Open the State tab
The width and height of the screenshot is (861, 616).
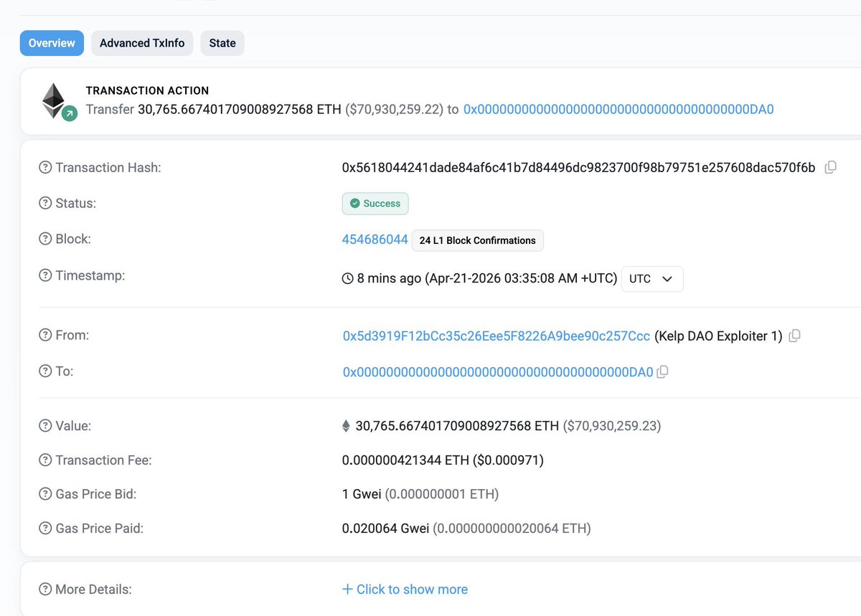click(222, 43)
